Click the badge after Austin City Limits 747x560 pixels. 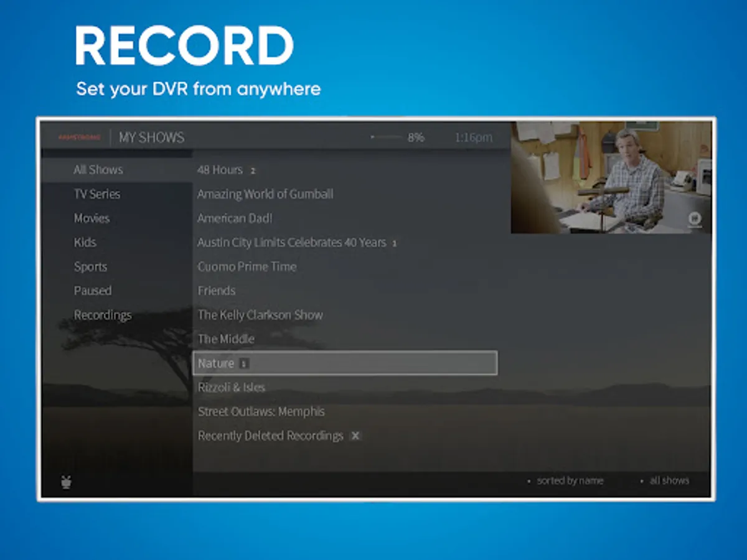click(395, 243)
